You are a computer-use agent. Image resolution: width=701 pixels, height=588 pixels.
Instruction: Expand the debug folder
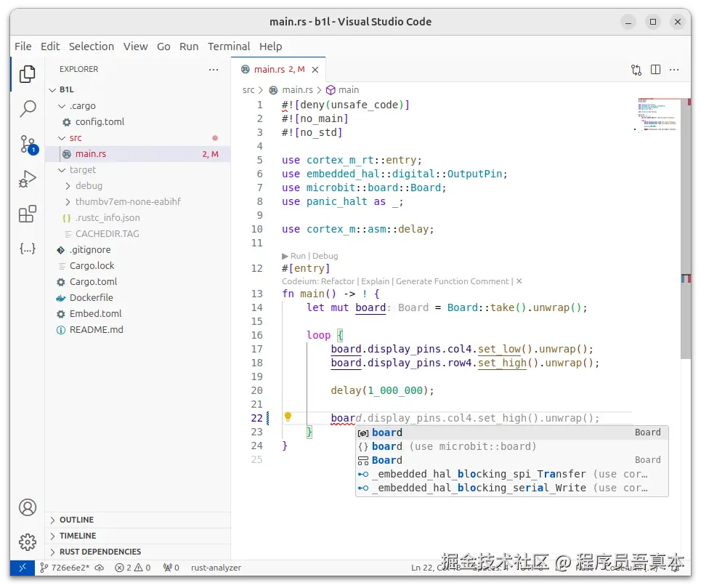point(68,186)
